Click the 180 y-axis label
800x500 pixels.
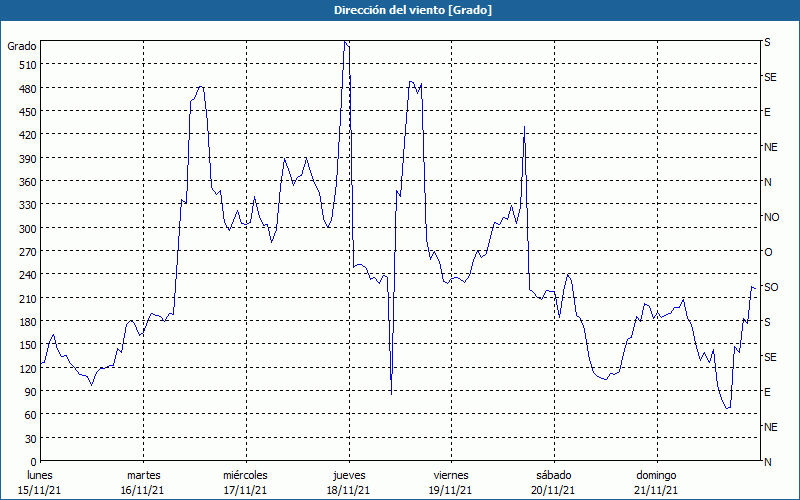pyautogui.click(x=28, y=322)
